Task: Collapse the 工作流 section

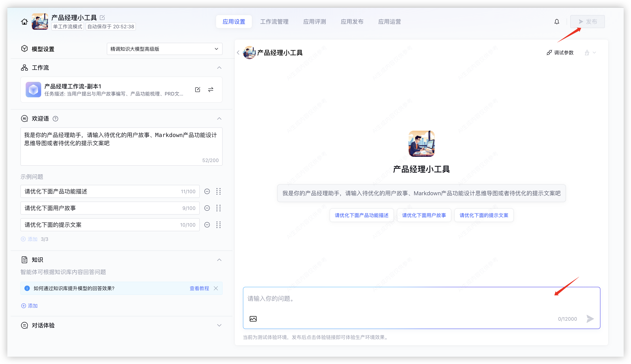Action: pyautogui.click(x=219, y=68)
